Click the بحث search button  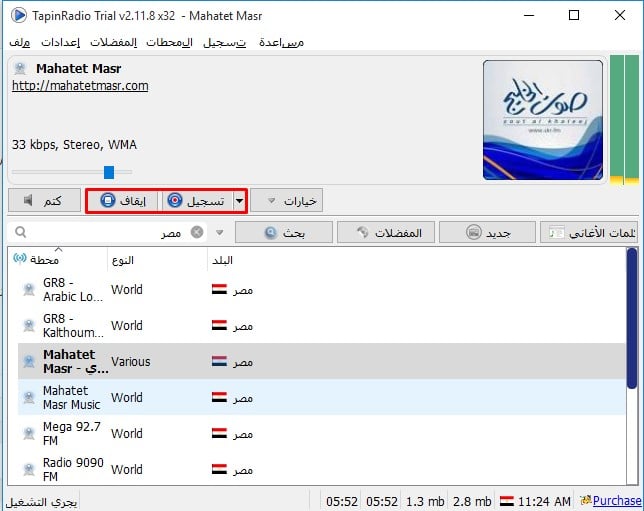pos(284,232)
